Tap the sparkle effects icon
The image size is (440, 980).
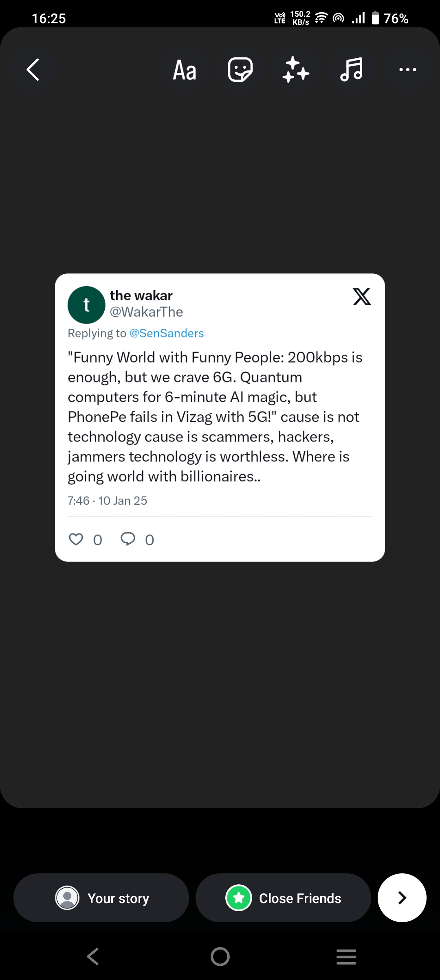point(295,70)
